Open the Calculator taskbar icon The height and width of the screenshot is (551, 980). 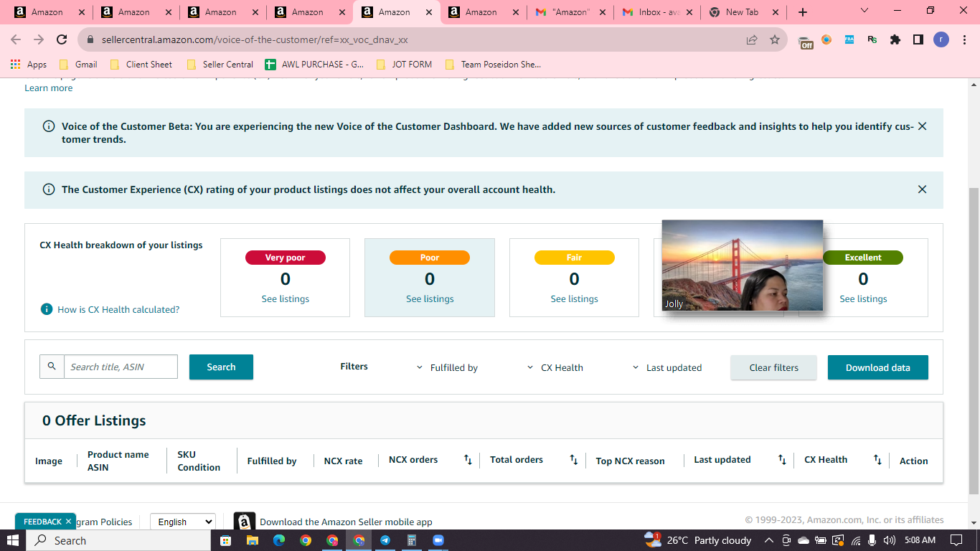point(412,540)
